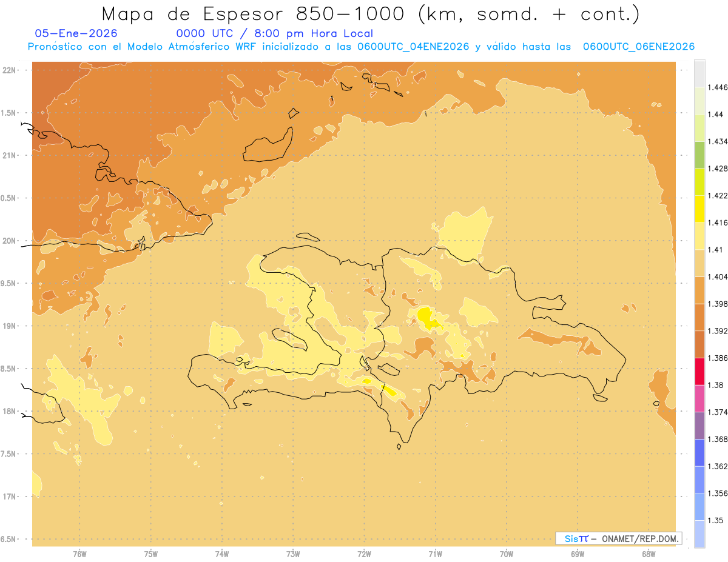Viewport: 728px width, 562px height.
Task: Click the colorbar value '1.398'
Action: coord(718,304)
